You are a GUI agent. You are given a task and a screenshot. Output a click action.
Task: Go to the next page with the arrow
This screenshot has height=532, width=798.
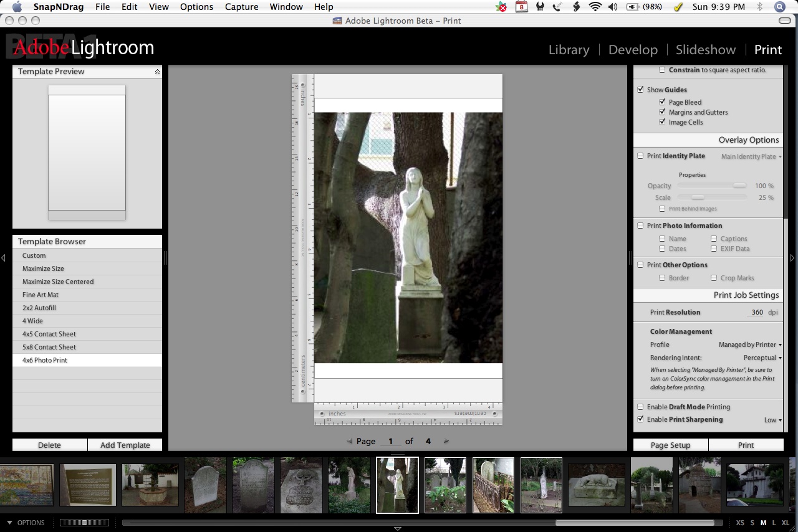pyautogui.click(x=446, y=441)
